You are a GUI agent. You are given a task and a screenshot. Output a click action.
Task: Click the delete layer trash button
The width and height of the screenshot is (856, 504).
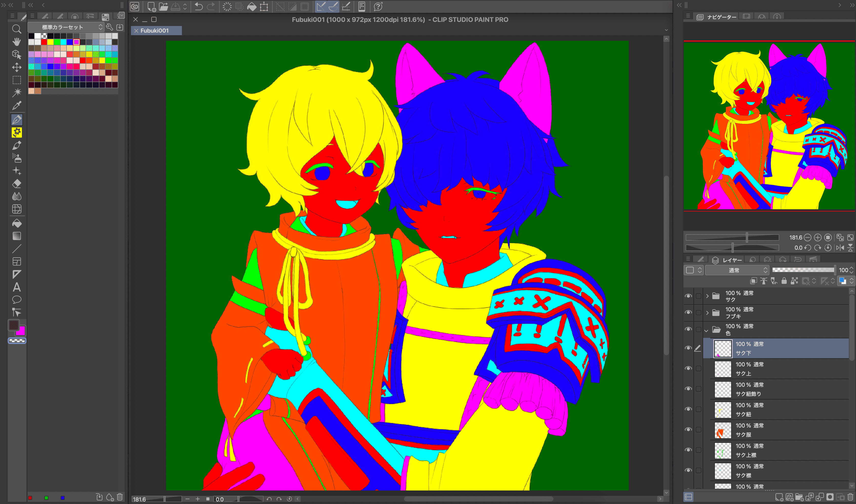(x=850, y=497)
